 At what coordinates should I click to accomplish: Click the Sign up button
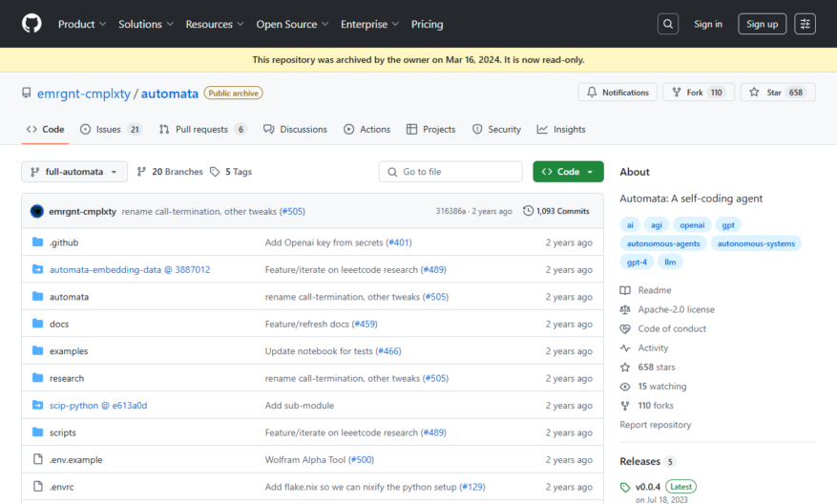coord(762,24)
